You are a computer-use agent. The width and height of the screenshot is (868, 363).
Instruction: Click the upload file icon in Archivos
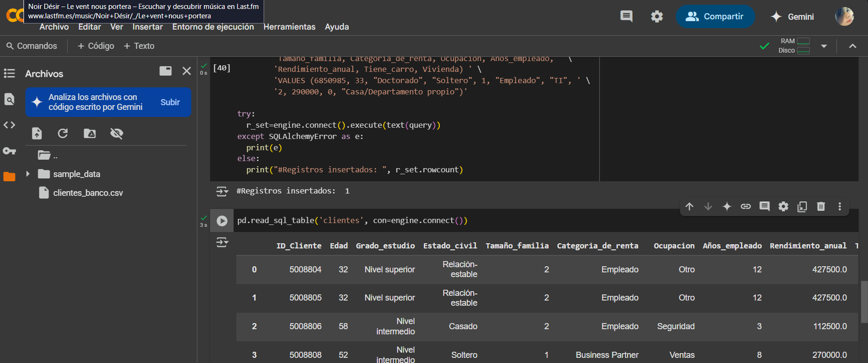point(37,133)
